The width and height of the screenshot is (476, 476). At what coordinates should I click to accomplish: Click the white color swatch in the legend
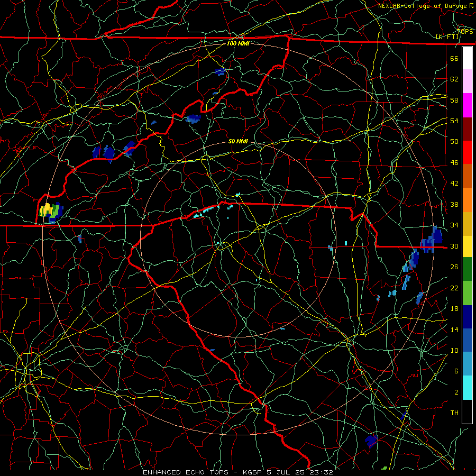click(x=467, y=58)
